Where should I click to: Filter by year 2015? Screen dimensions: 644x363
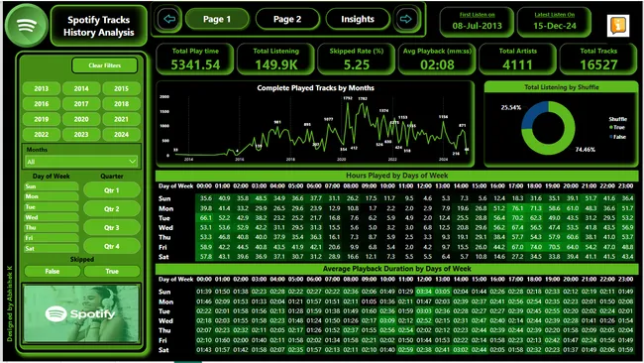[121, 88]
